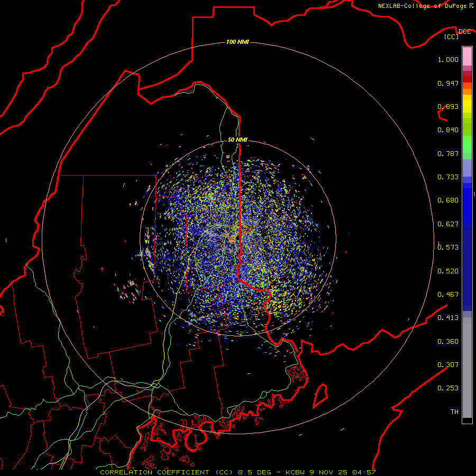Click CORRELATION COEFFICIENT (CC) caption text

167,472
